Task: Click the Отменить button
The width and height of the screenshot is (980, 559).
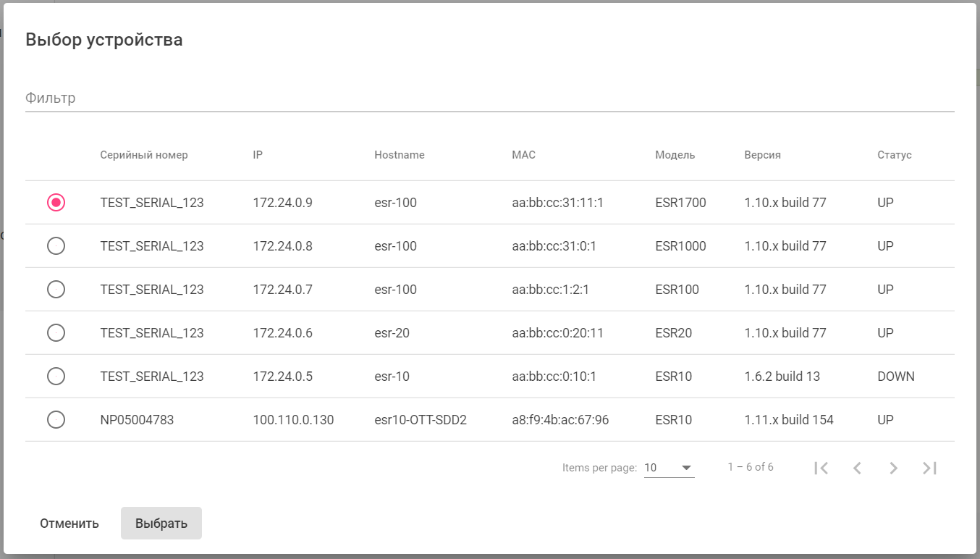Action: (x=69, y=524)
